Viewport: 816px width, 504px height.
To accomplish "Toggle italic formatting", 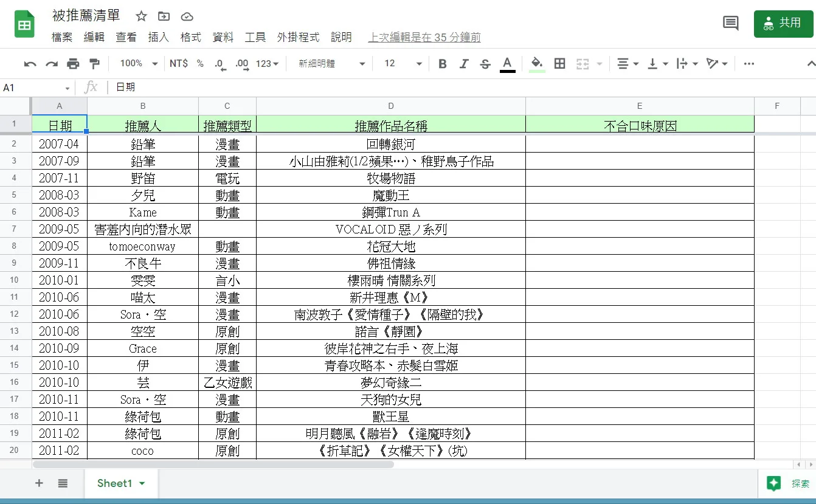I will (464, 64).
